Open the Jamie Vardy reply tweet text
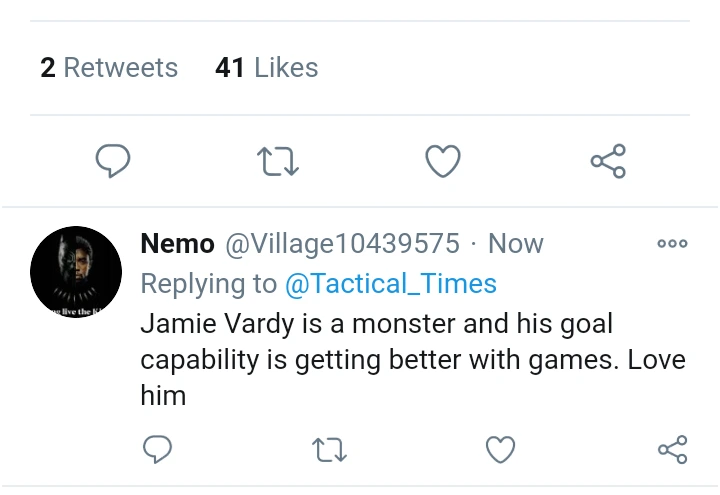 (x=376, y=360)
